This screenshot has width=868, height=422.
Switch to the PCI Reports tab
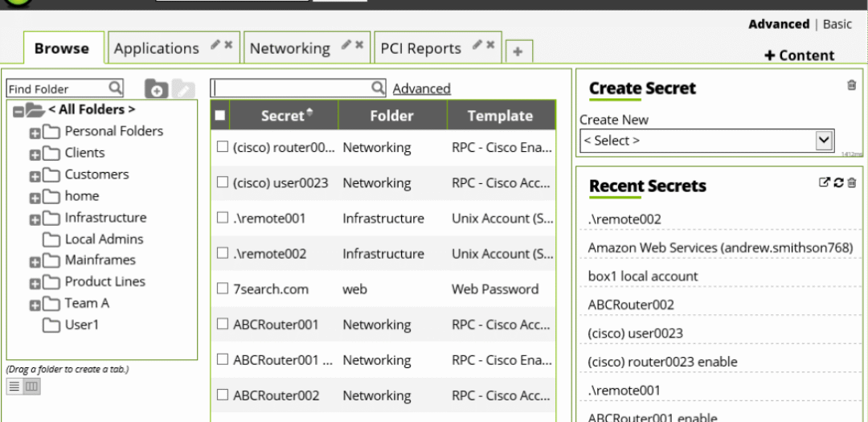click(420, 48)
